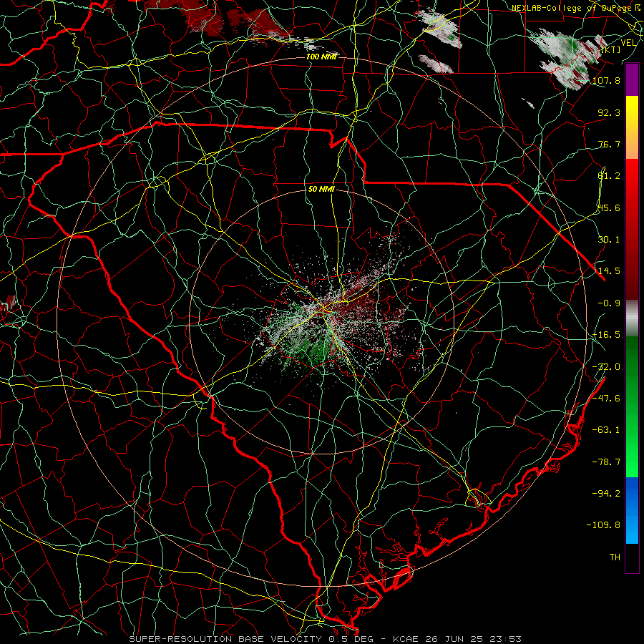Select the -63.1 scale value
This screenshot has width=644, height=644.
[x=606, y=430]
